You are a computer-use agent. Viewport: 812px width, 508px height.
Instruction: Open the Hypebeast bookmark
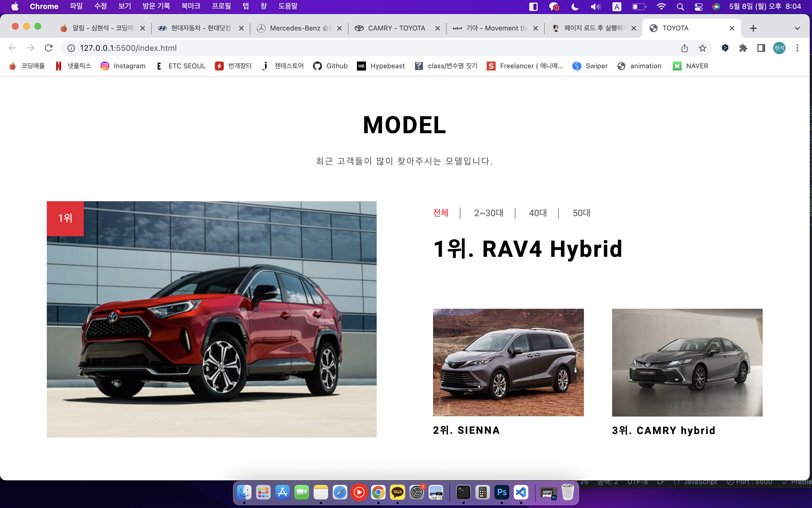pyautogui.click(x=381, y=66)
